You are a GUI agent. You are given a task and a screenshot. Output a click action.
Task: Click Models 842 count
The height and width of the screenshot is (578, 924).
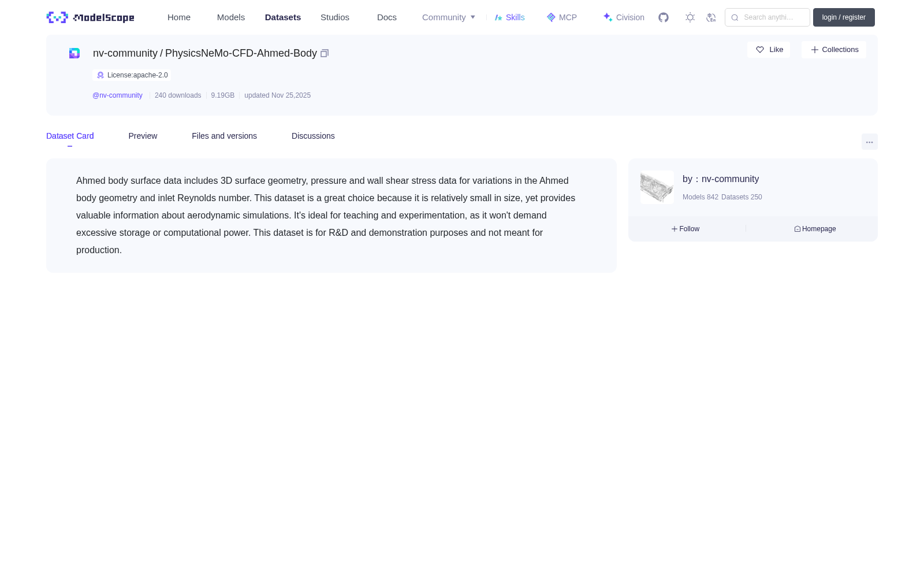click(701, 197)
